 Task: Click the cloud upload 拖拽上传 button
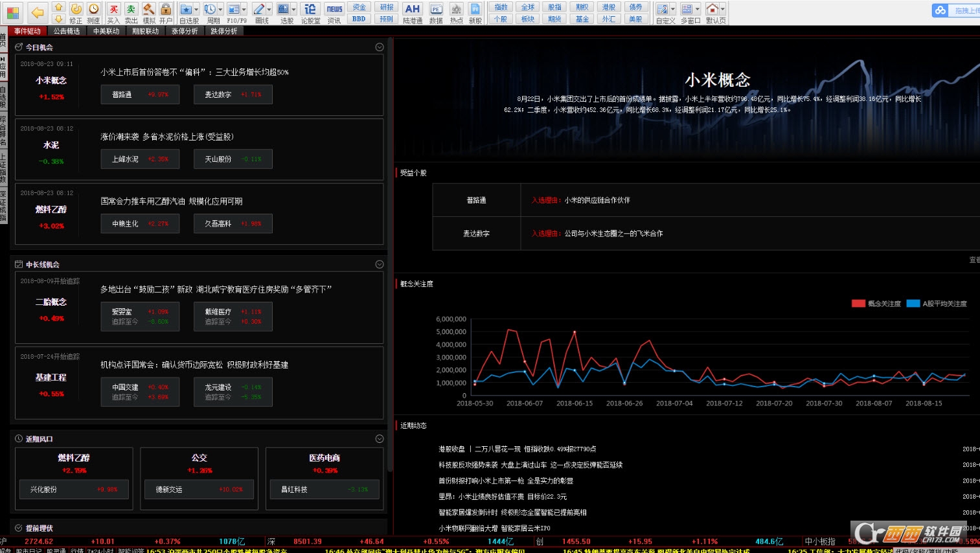pos(955,10)
